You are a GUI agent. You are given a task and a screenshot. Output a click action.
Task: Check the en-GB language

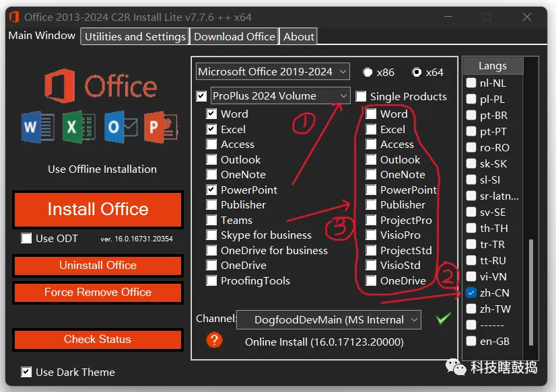[471, 341]
